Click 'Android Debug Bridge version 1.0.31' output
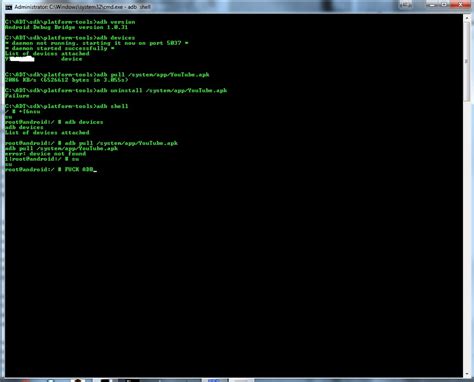This screenshot has width=474, height=382. (x=66, y=27)
